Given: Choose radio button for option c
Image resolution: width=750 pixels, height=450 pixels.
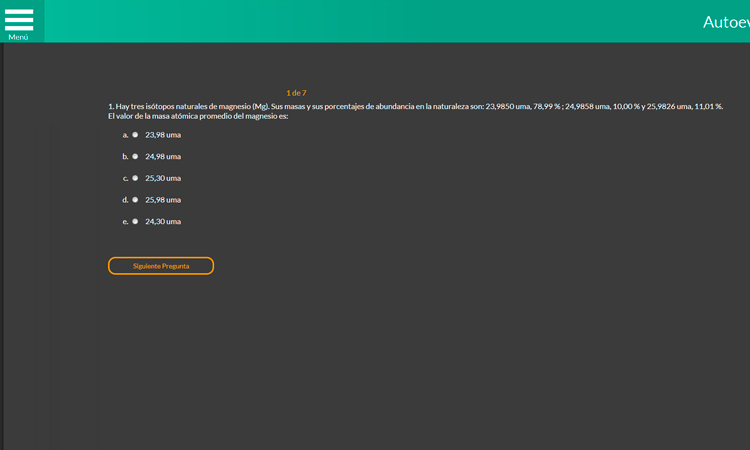Looking at the screenshot, I should pyautogui.click(x=135, y=178).
